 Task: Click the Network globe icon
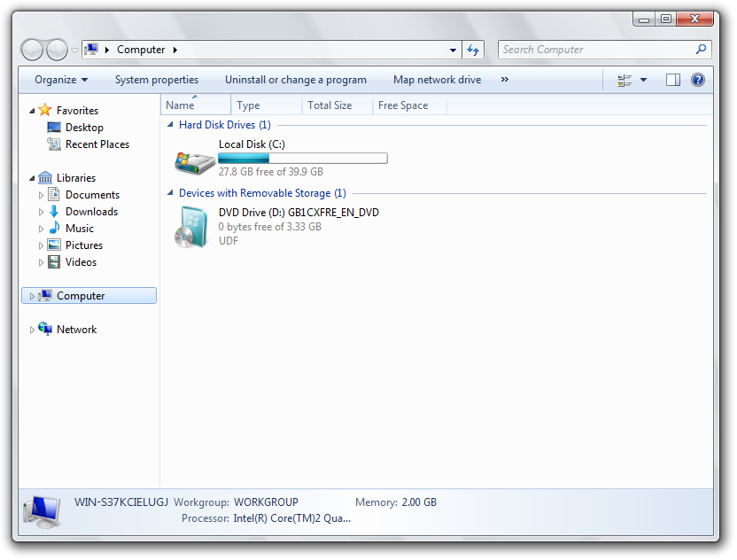point(45,329)
